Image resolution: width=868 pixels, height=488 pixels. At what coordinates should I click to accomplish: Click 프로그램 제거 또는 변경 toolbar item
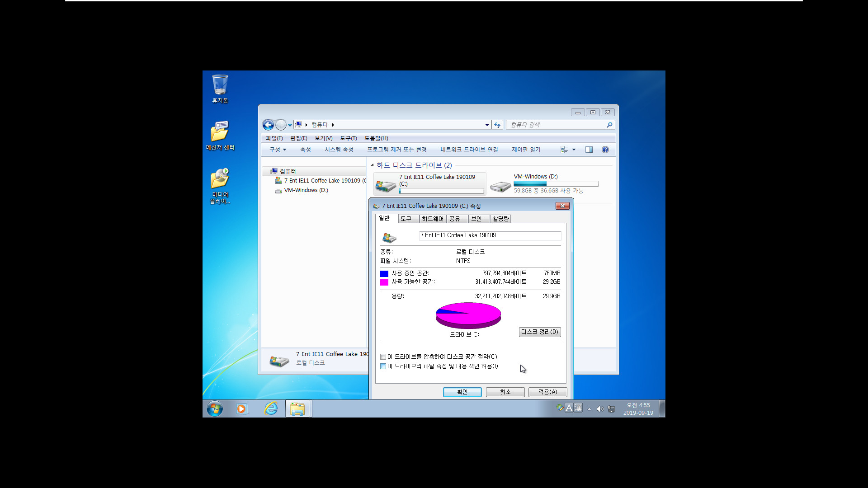coord(396,150)
